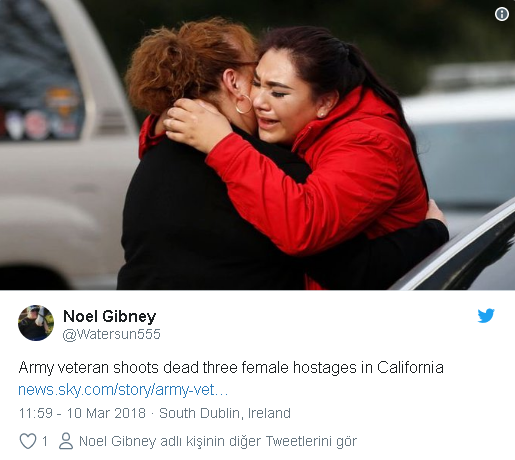
Task: Click the info icon on the photo
Action: point(502,14)
